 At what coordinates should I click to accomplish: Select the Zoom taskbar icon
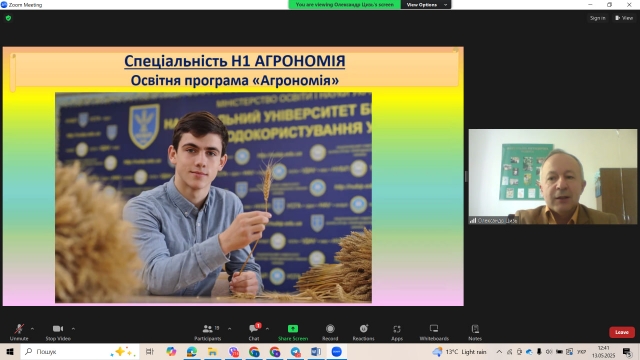(x=337, y=351)
